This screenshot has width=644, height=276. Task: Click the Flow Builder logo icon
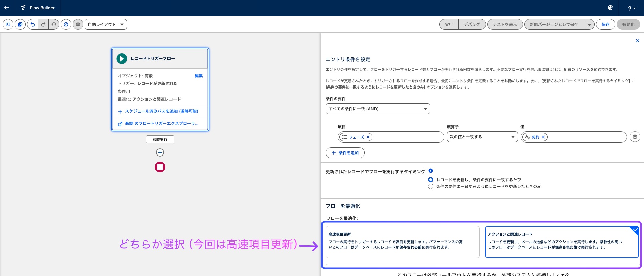pyautogui.click(x=23, y=8)
